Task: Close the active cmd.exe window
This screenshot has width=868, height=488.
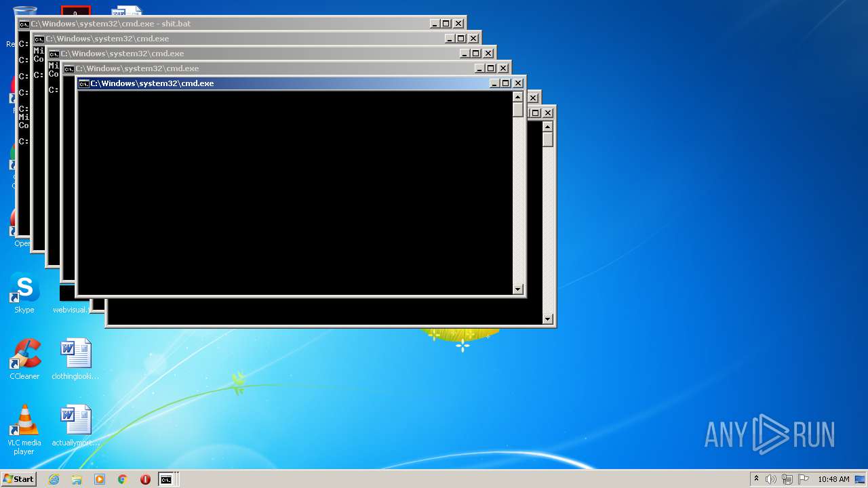Action: coord(518,83)
